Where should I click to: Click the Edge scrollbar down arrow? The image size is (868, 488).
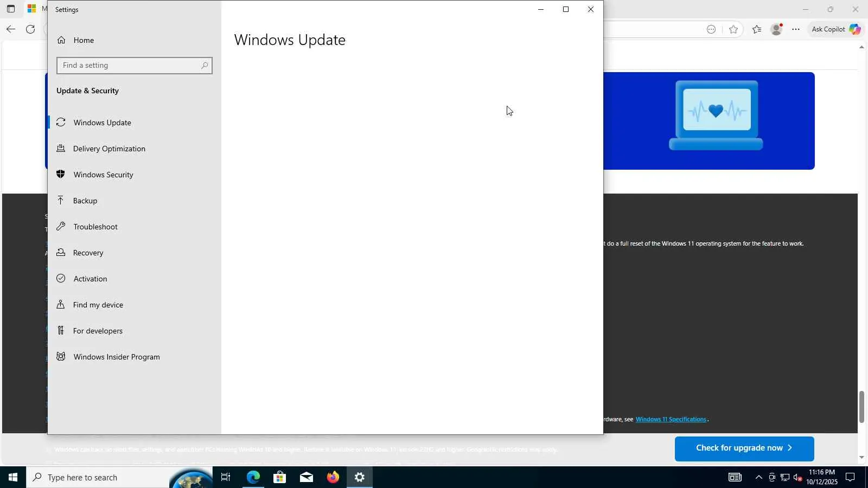click(861, 458)
